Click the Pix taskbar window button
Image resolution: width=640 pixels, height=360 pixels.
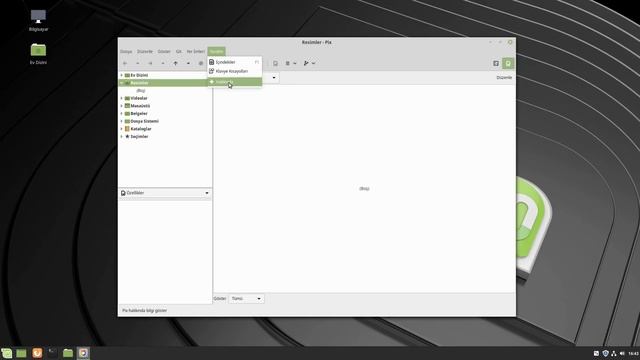83,353
